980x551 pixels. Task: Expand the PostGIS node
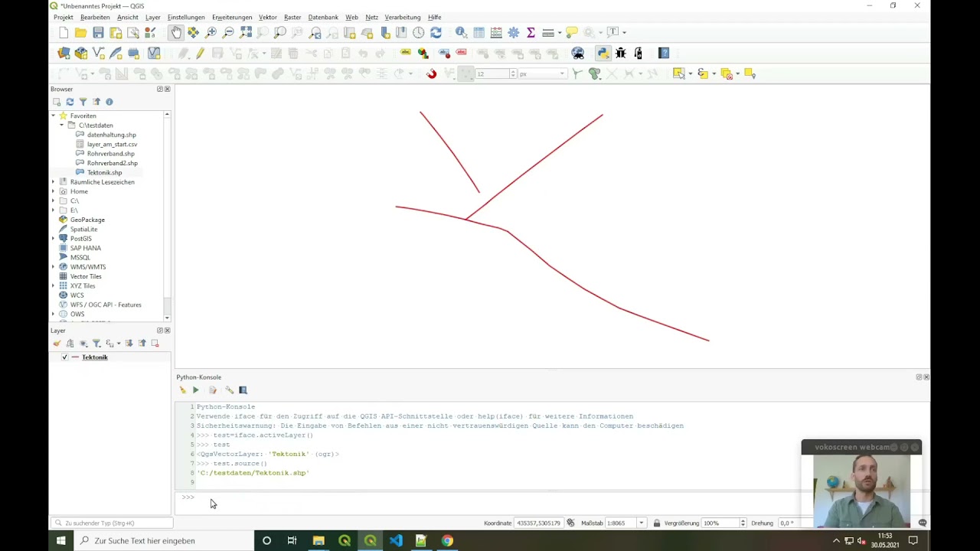click(x=54, y=239)
